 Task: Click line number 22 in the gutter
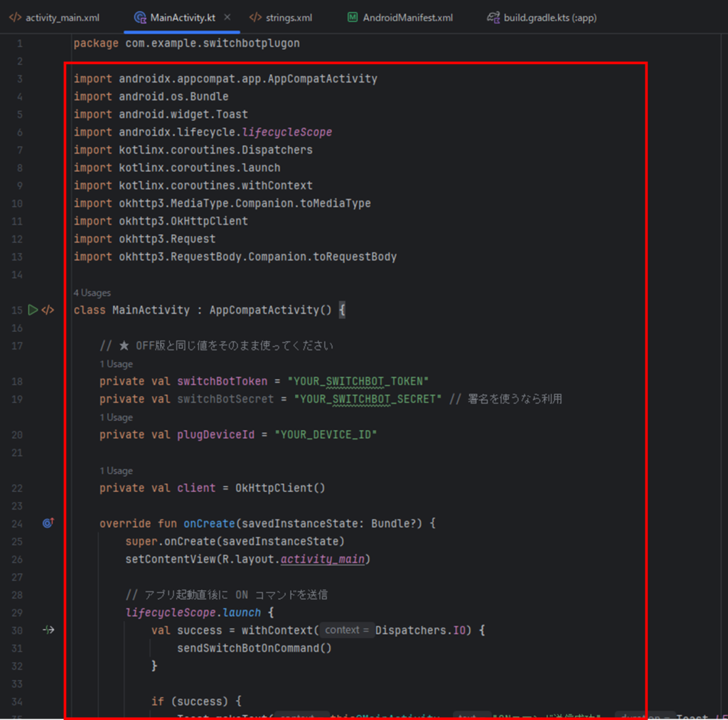18,488
